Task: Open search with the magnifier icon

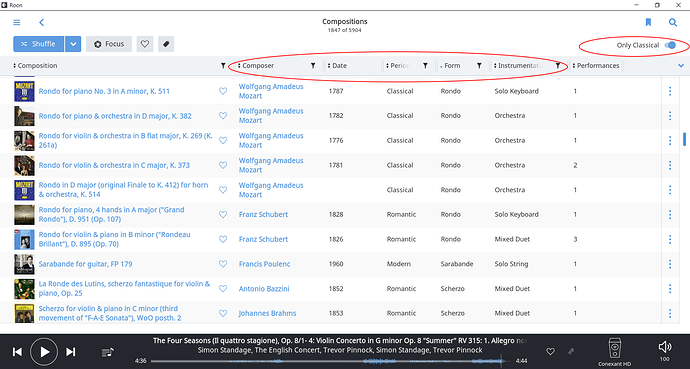Action: (673, 22)
